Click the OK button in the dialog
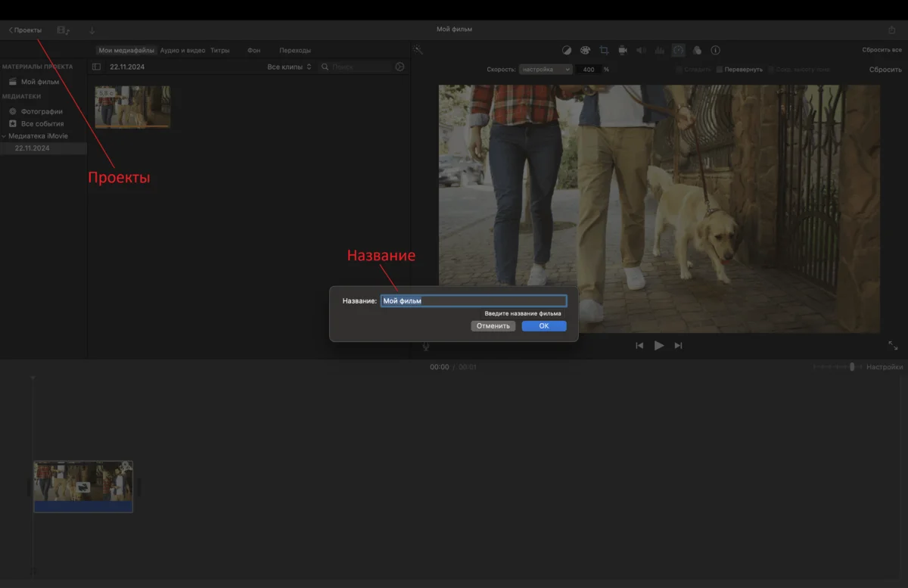Image resolution: width=908 pixels, height=588 pixels. coord(543,326)
